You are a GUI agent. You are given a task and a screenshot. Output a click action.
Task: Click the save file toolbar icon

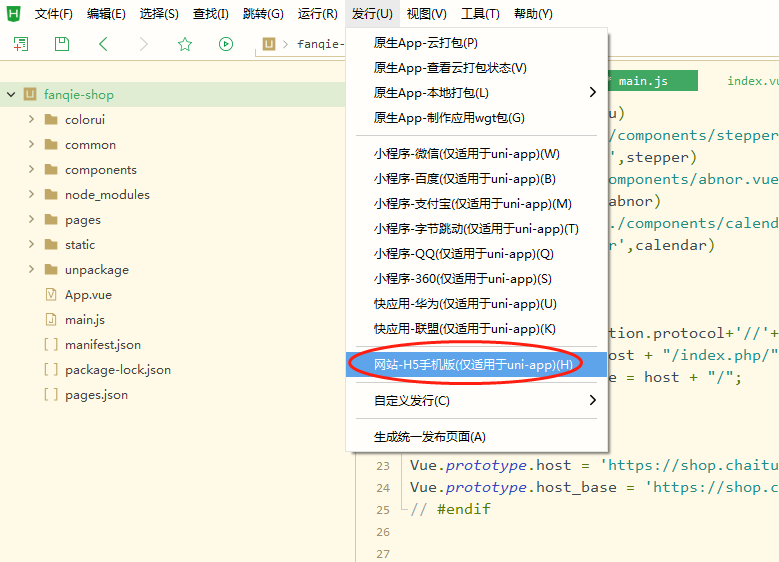click(x=62, y=44)
